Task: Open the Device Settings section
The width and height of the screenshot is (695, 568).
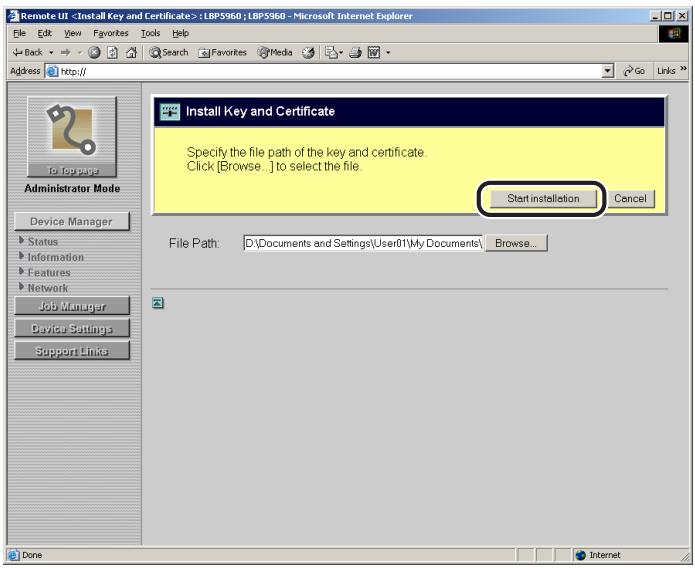Action: pyautogui.click(x=72, y=328)
